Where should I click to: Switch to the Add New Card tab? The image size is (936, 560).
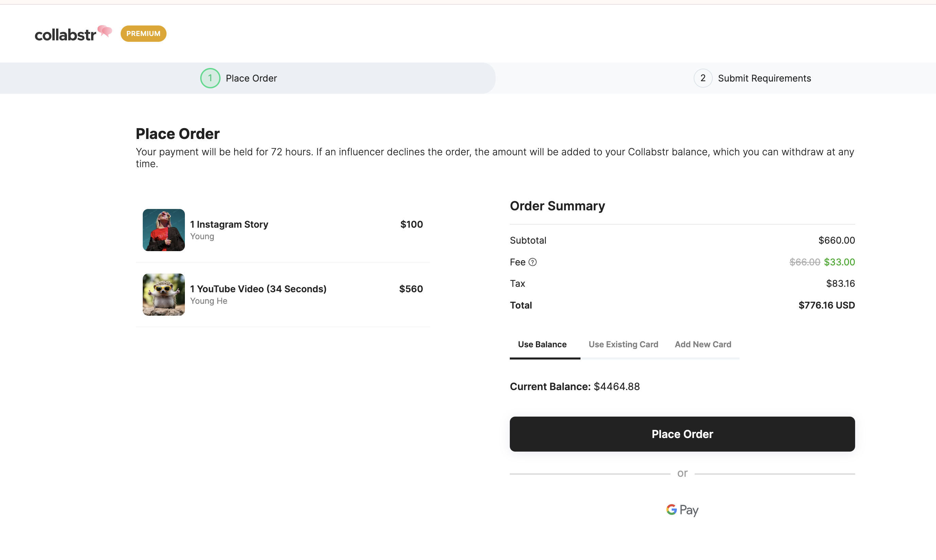tap(703, 344)
